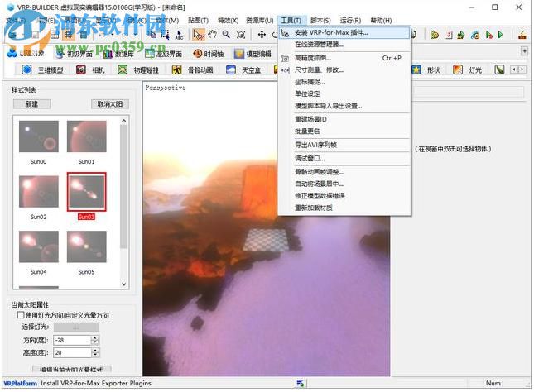This screenshot has height=392, width=534.
Task: Choose 导出AVI序列帧 menu item
Action: pos(344,145)
